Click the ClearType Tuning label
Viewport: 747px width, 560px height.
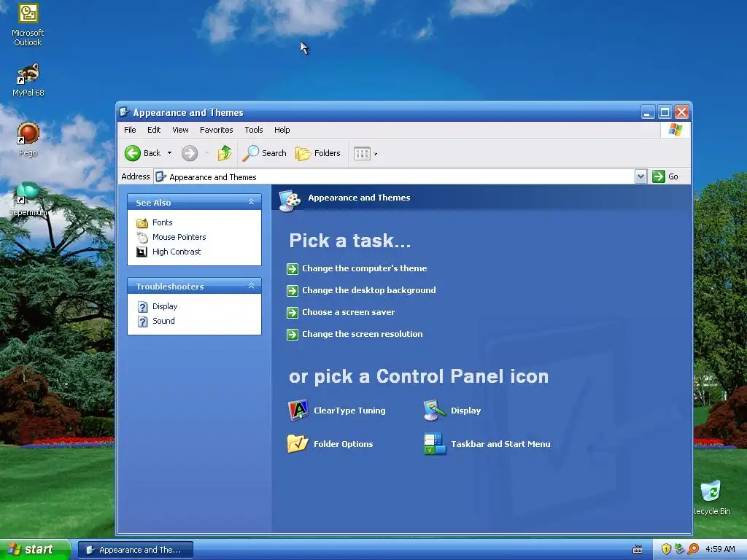point(349,411)
